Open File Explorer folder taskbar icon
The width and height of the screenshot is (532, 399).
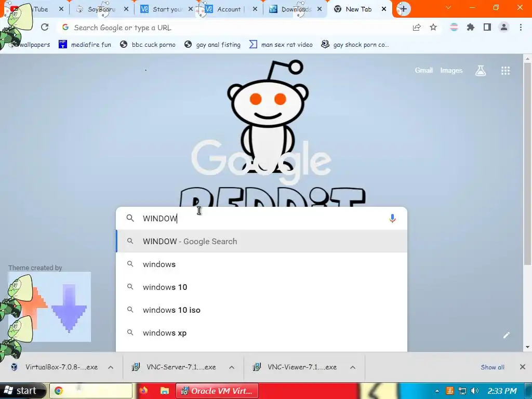[165, 391]
